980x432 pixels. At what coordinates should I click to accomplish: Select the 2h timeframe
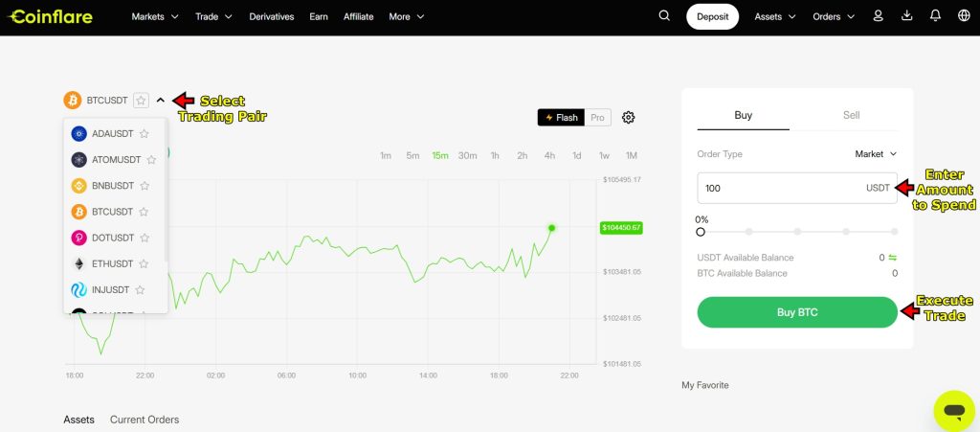pos(522,156)
